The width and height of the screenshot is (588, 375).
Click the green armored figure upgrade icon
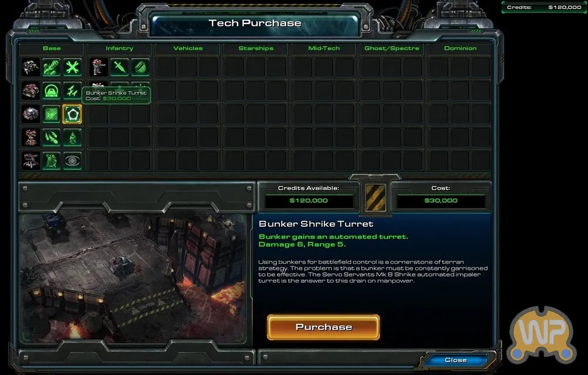(x=51, y=160)
